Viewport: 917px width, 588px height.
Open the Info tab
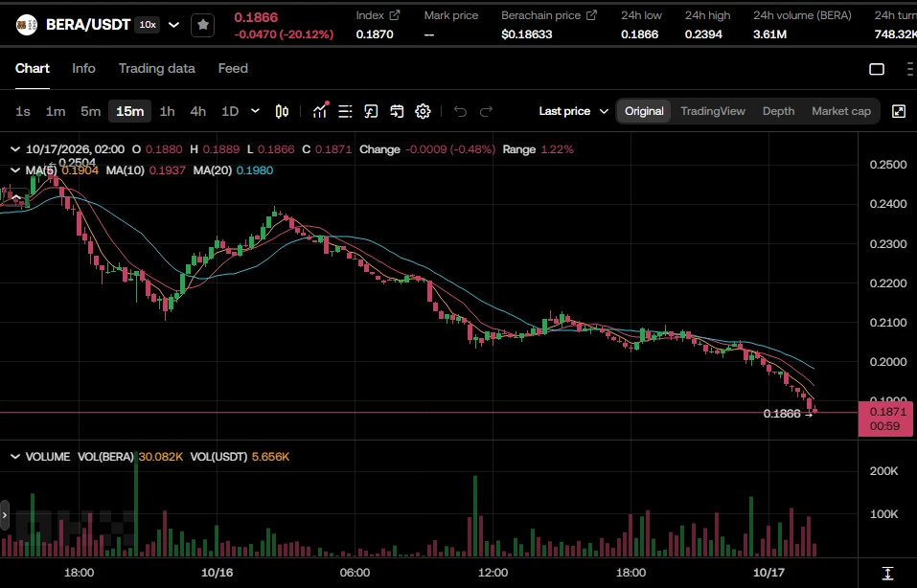pos(83,68)
